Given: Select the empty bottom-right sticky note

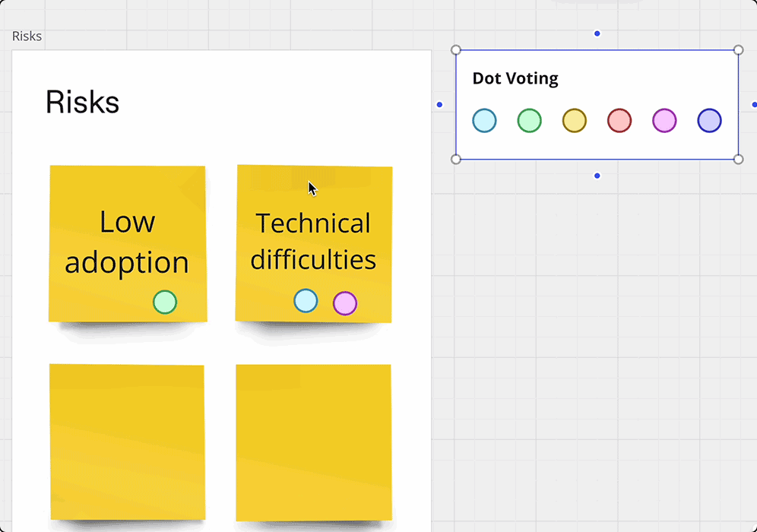Looking at the screenshot, I should pyautogui.click(x=313, y=442).
